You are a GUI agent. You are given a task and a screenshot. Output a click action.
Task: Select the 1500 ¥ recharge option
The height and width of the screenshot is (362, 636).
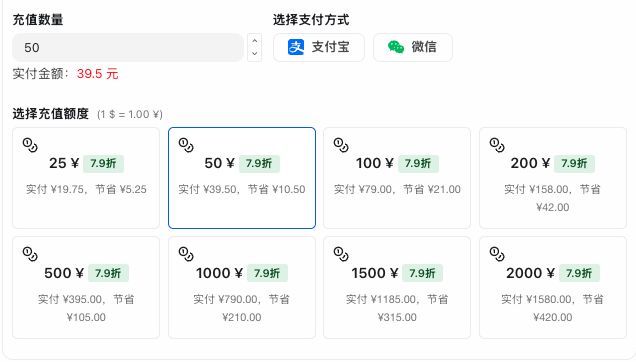397,287
